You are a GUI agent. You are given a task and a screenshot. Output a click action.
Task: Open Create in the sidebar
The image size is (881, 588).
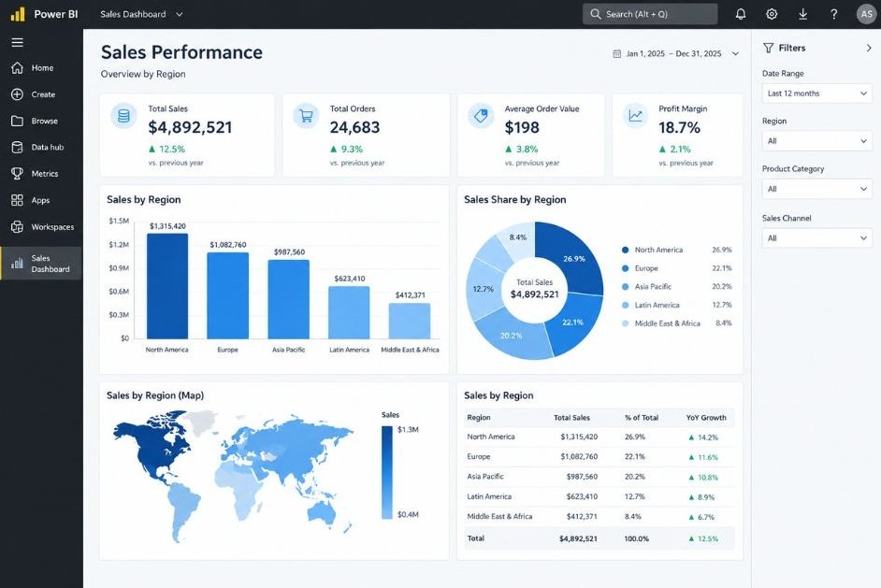pyautogui.click(x=41, y=94)
